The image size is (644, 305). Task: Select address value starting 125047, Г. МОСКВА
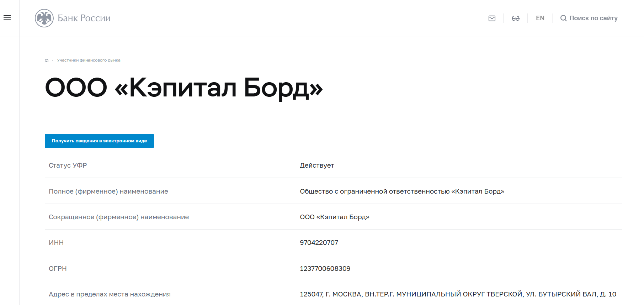(x=458, y=294)
